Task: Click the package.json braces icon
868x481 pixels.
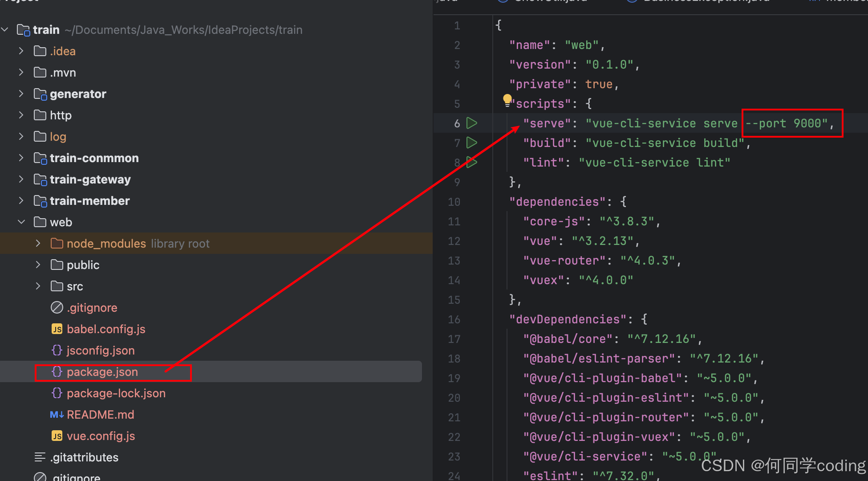Action: pos(57,372)
